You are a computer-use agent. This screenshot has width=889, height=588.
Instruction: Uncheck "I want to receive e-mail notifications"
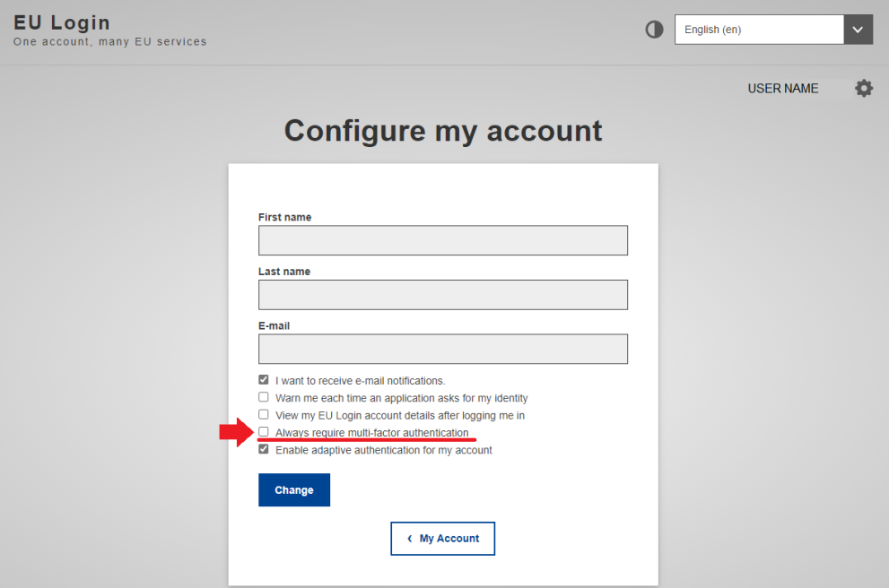click(x=264, y=379)
